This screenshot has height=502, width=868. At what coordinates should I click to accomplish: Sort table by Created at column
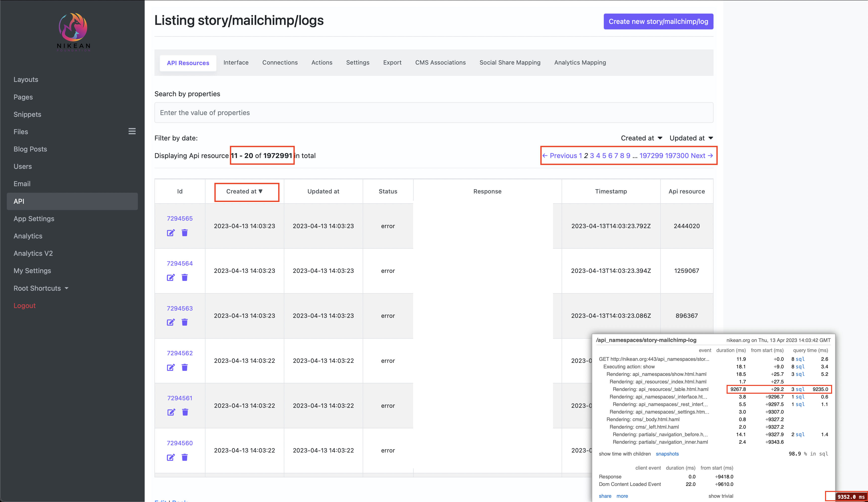[x=244, y=191]
